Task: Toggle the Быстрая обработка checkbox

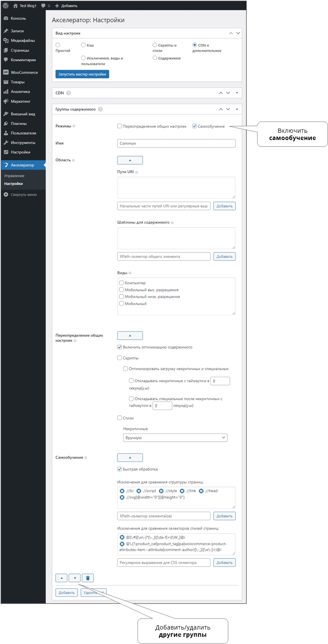Action: (x=120, y=469)
